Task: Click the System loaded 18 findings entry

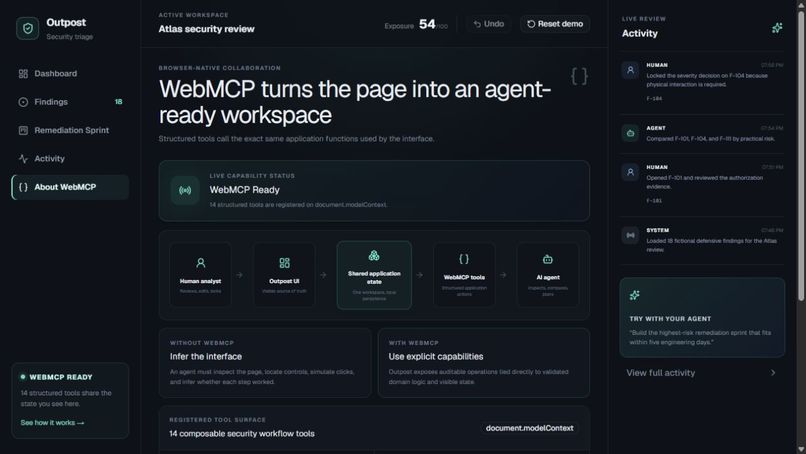Action: coord(702,240)
